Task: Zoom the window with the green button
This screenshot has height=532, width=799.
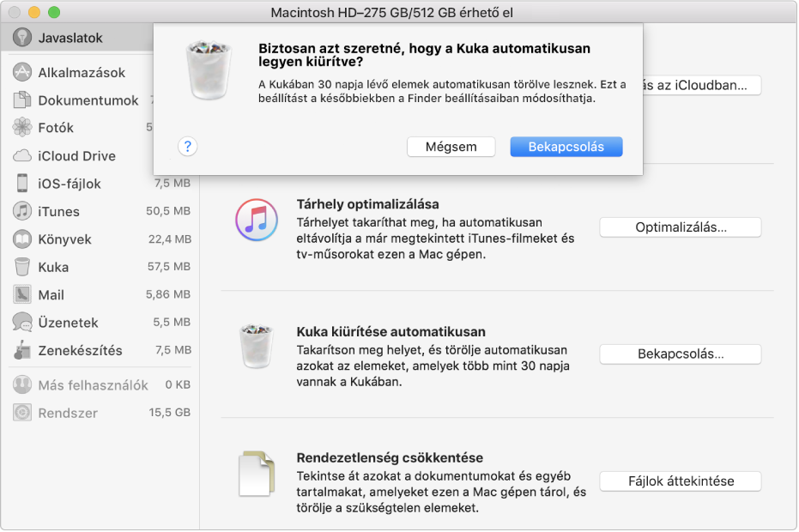Action: (x=54, y=12)
